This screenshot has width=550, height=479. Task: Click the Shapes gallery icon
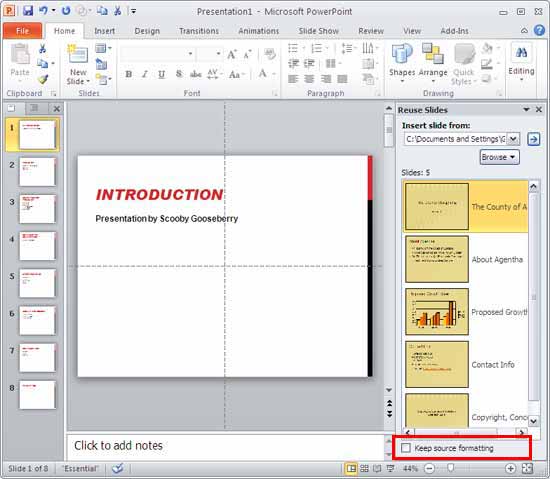click(x=402, y=54)
